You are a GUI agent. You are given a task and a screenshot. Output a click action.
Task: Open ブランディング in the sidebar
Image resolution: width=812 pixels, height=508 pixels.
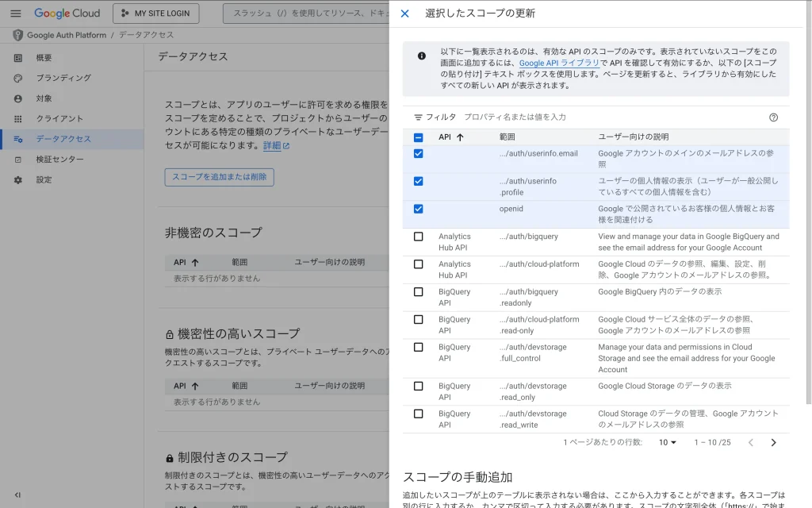(x=63, y=78)
